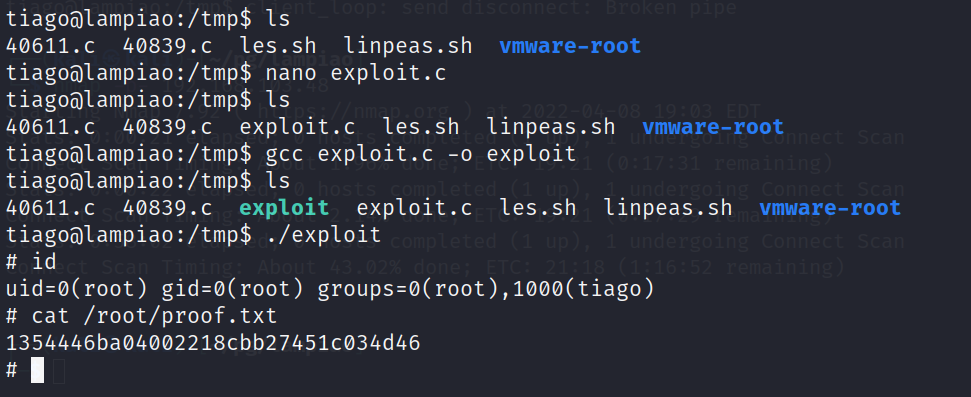Click groups=0(root),1000(tiago) in the id output

tap(486, 289)
